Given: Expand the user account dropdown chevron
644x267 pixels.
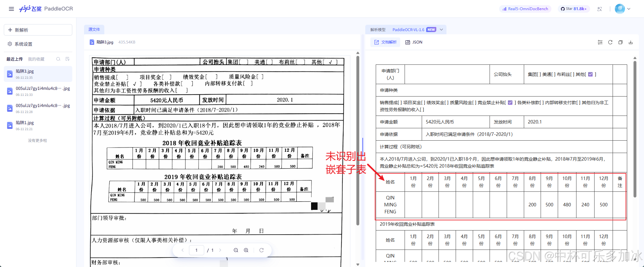Looking at the screenshot, I should (629, 9).
